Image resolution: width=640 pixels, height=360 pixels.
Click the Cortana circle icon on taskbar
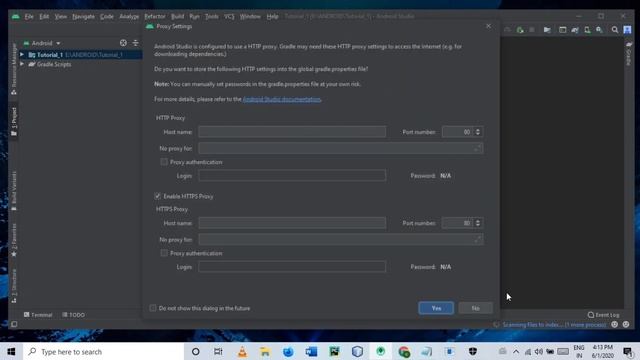[196, 351]
